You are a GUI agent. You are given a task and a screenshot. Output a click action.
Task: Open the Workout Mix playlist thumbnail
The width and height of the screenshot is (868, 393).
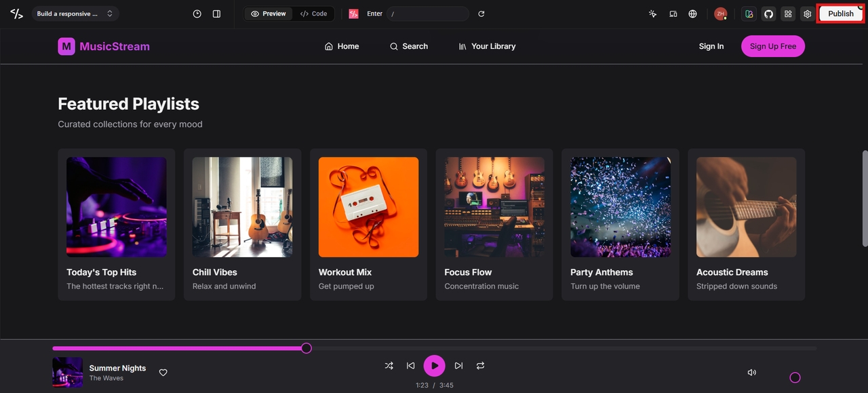[368, 207]
